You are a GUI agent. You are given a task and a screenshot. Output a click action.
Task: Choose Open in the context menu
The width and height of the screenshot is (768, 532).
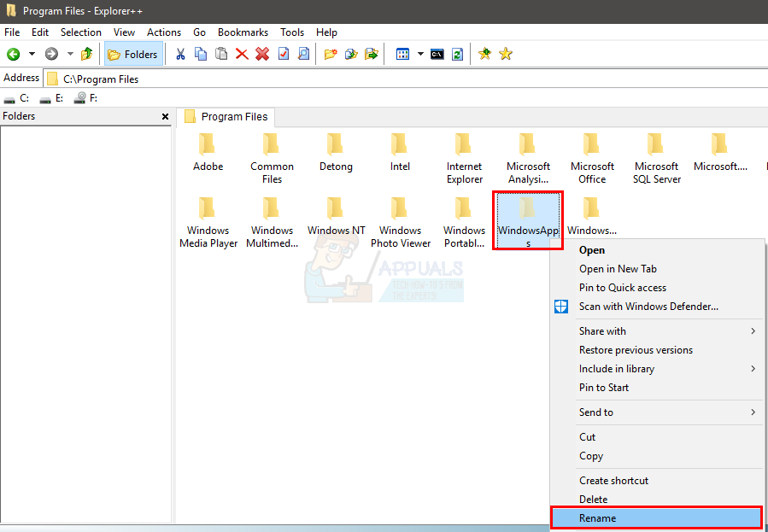[x=659, y=250]
